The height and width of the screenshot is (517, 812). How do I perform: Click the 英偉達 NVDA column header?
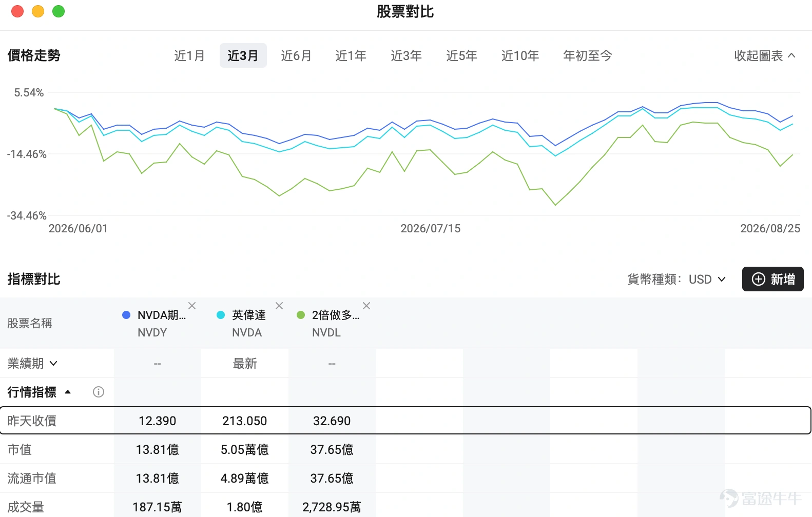245,323
